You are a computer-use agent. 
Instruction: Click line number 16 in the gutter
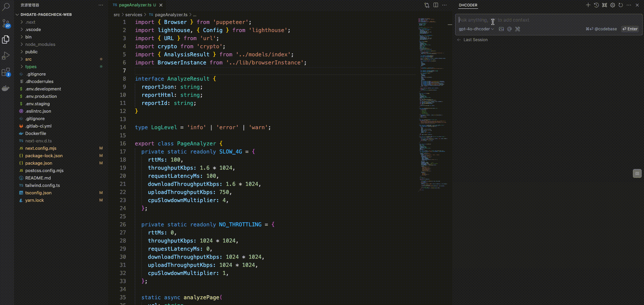[123, 143]
